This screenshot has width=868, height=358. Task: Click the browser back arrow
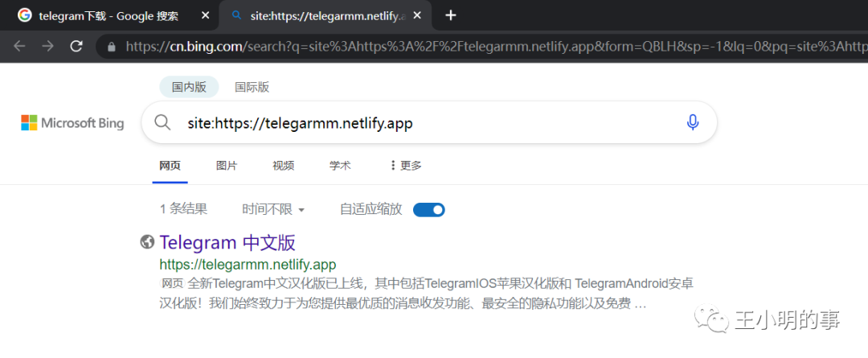tap(19, 47)
